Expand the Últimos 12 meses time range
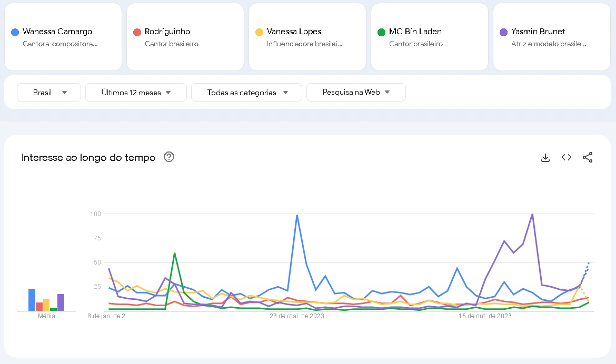 tap(136, 92)
